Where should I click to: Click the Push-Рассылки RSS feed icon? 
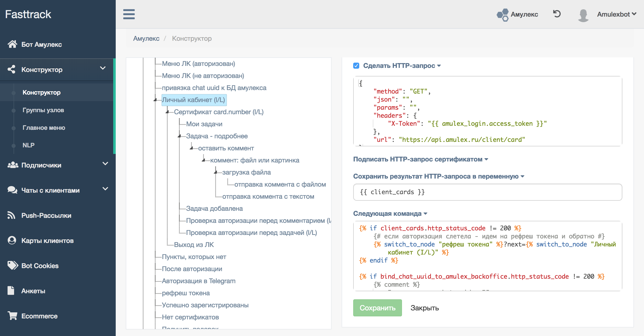click(11, 215)
